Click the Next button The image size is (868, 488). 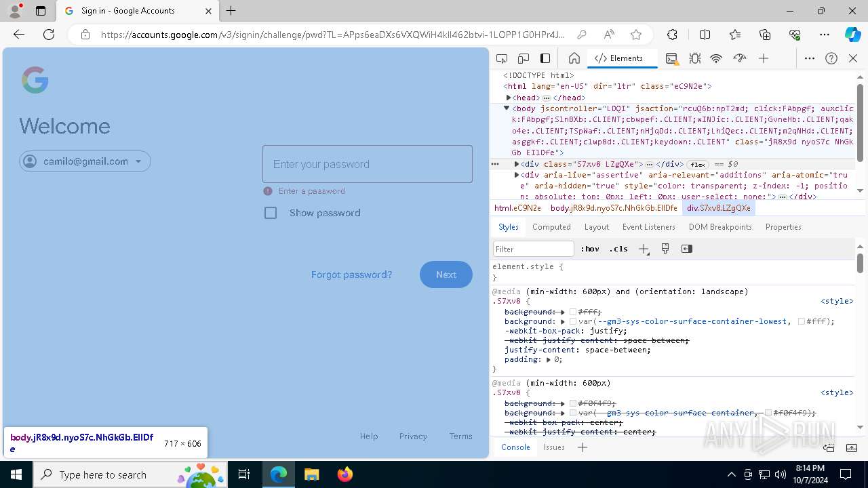click(446, 274)
